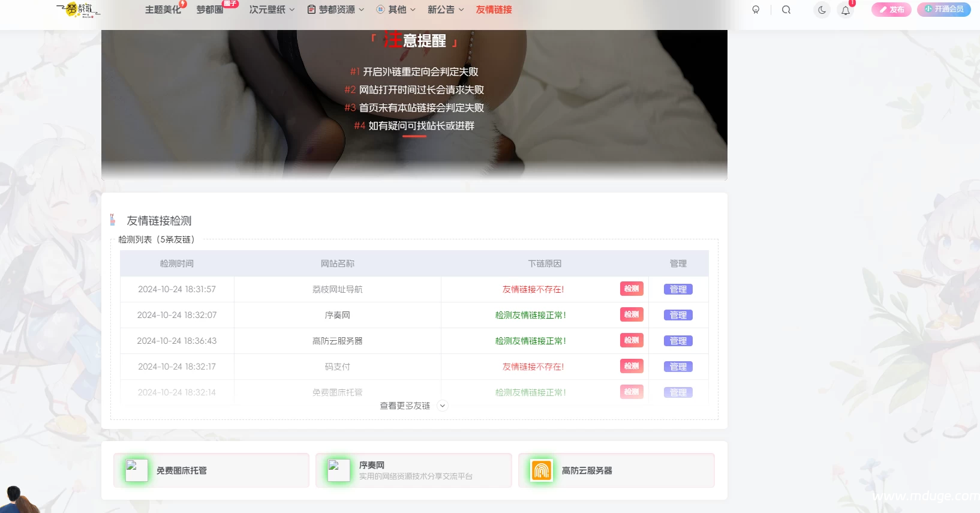Click the lightbulb icon in the header
Viewport: 980px width, 513px height.
(x=756, y=10)
